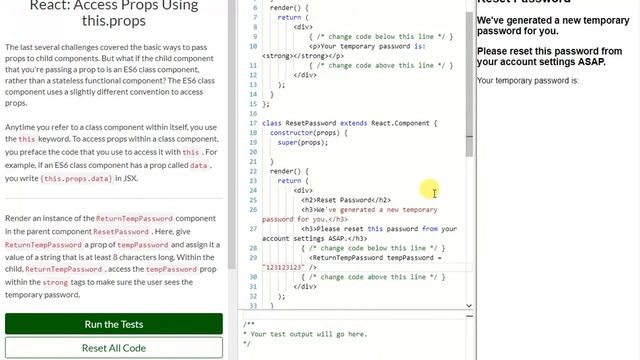The image size is (640, 360).
Task: Click {this.props.data} code snippet in instructions
Action: coord(76,178)
